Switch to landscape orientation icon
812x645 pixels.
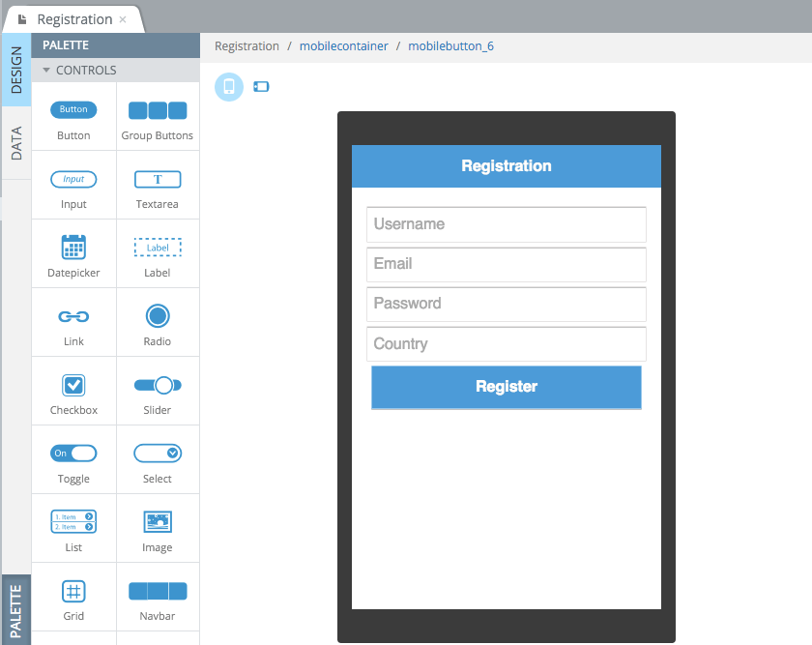click(x=261, y=86)
